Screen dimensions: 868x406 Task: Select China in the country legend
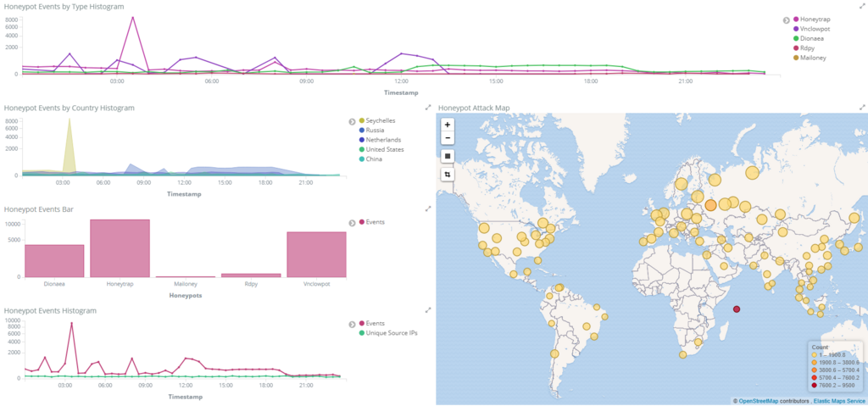tap(370, 159)
